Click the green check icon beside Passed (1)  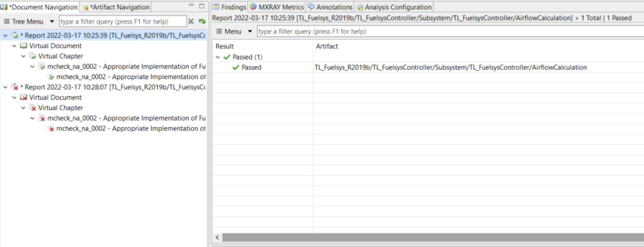pyautogui.click(x=227, y=57)
